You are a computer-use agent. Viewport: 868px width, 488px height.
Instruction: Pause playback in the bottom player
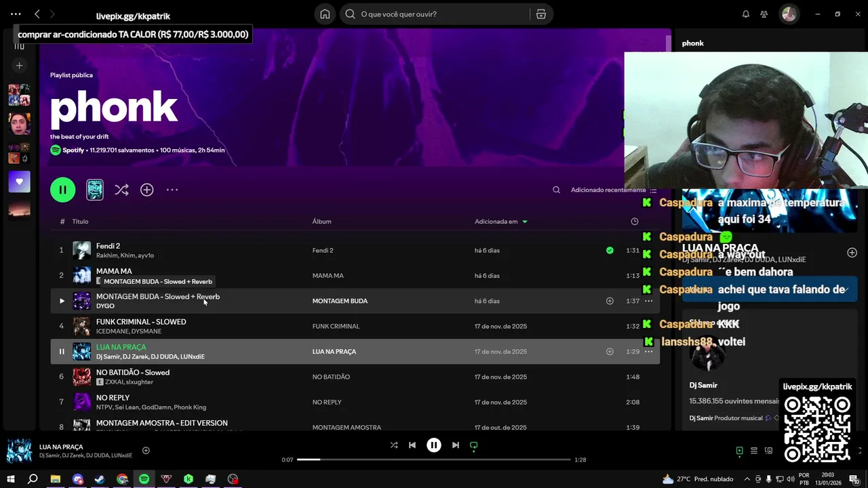click(x=434, y=445)
